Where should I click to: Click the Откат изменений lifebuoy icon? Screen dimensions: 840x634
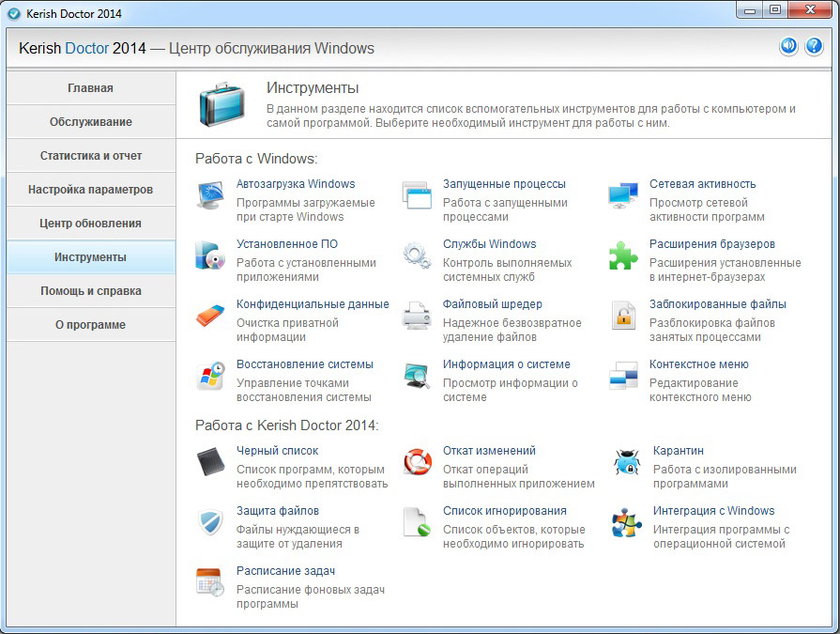pos(417,462)
